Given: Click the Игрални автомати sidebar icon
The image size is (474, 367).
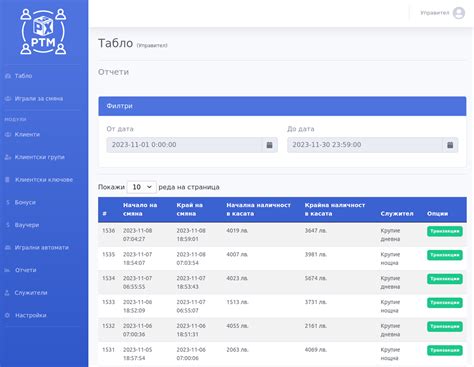Looking at the screenshot, I should pos(8,247).
